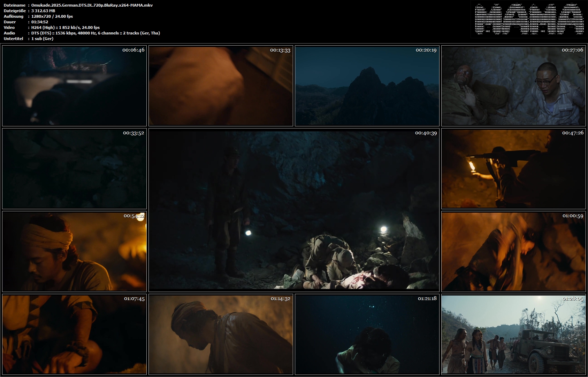588x377 pixels.
Task: Select the daylight truck frame at 01:28:05
Action: 513,334
